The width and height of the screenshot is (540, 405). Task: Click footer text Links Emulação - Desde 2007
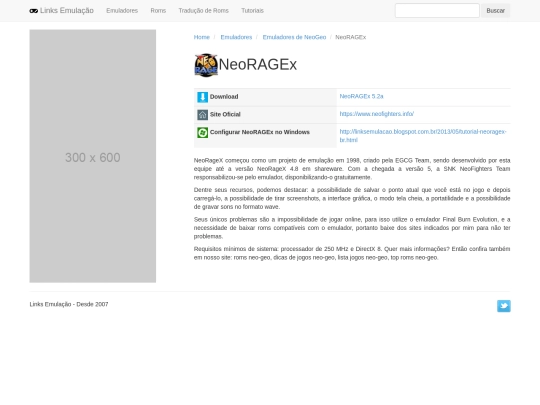69,304
